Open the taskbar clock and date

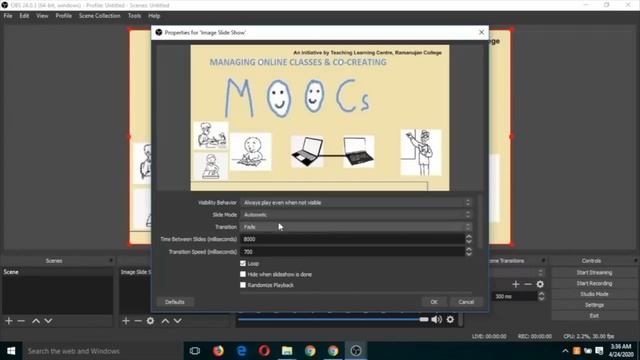tap(621, 351)
